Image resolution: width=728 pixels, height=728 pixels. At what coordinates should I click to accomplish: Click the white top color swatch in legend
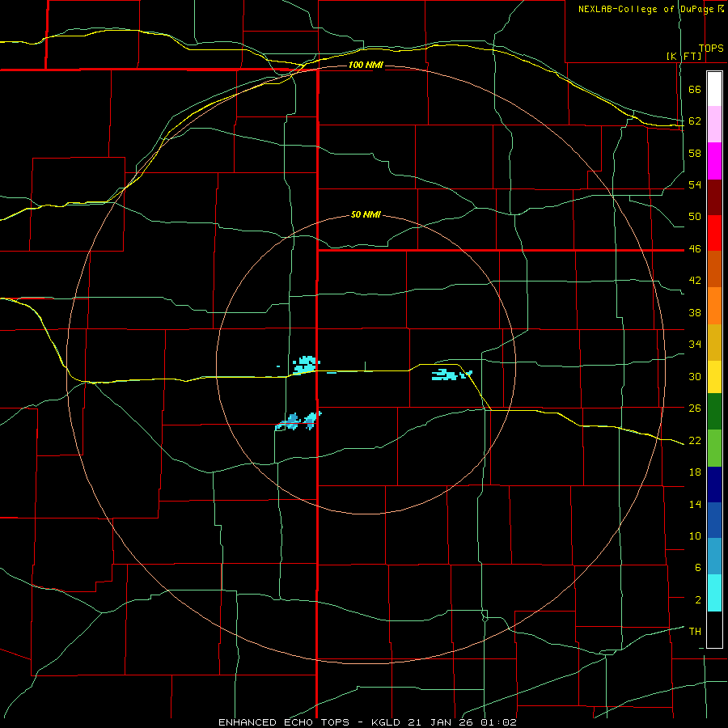(714, 89)
